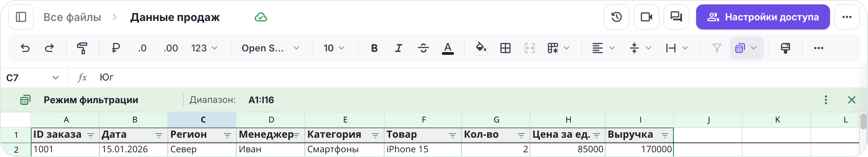Image resolution: width=868 pixels, height=157 pixels.
Task: Activate the format painter tool
Action: click(x=82, y=48)
